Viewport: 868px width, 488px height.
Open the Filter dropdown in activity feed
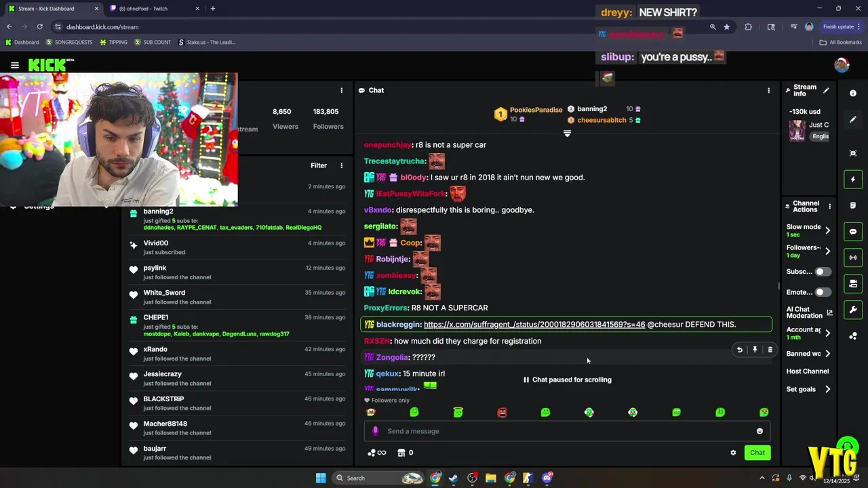pyautogui.click(x=319, y=165)
